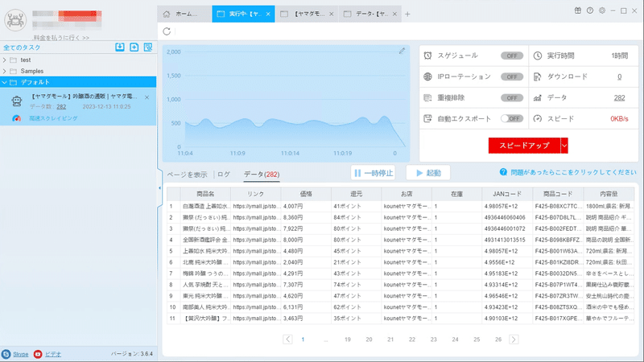The height and width of the screenshot is (362, 644).
Task: Click the pencil edit icon on chart
Action: pos(402,51)
